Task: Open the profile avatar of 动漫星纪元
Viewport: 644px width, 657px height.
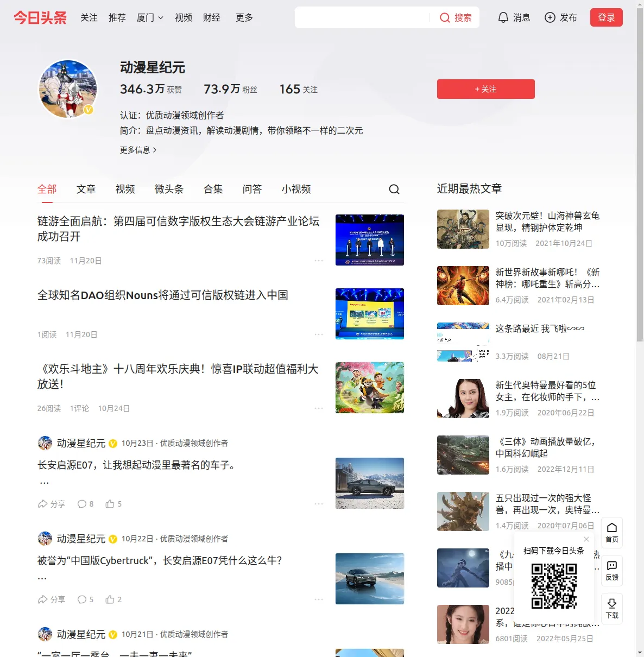Action: coord(68,89)
